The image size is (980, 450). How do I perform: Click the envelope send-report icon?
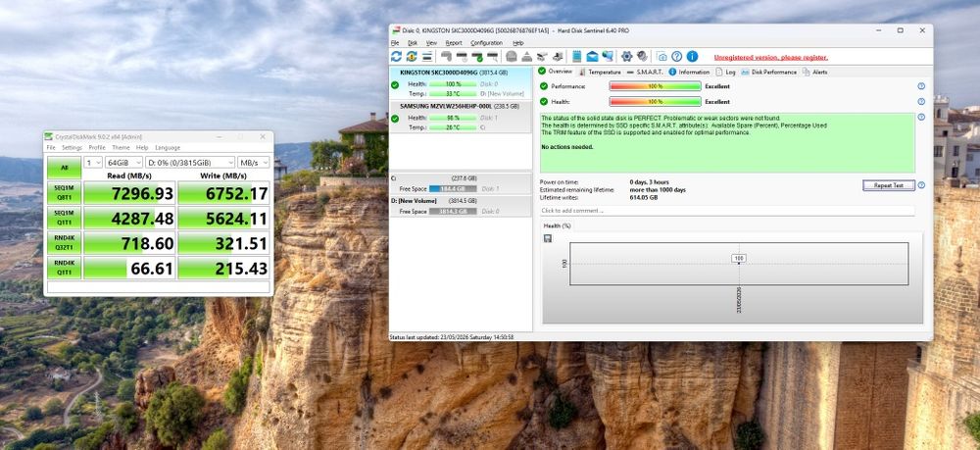[592, 56]
